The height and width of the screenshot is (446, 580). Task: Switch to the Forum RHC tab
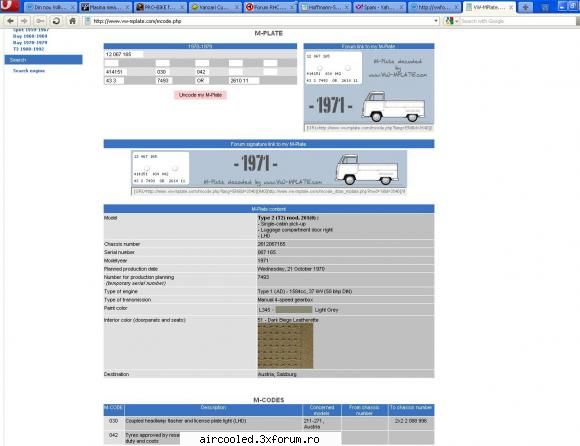click(x=270, y=7)
